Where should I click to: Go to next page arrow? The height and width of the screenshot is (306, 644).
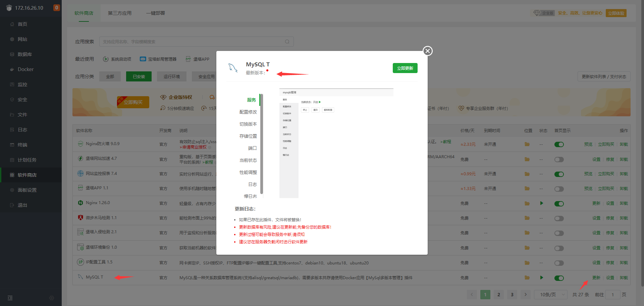click(x=526, y=295)
